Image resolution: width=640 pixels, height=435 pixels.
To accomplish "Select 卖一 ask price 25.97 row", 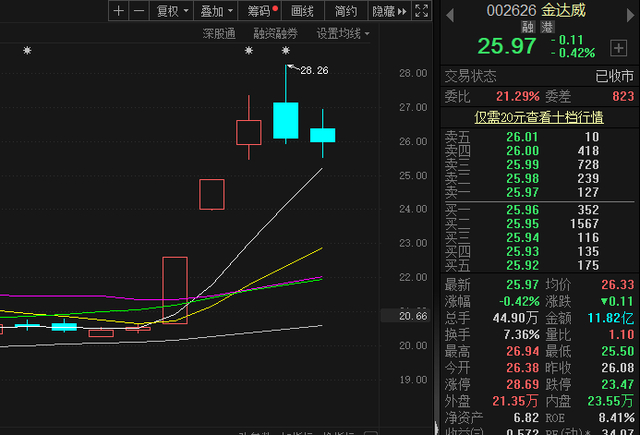I will 539,192.
